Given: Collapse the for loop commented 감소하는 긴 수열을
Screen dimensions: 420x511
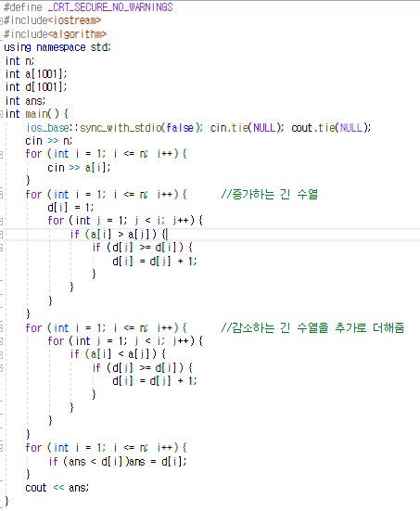Looking at the screenshot, I should pos(1,328).
